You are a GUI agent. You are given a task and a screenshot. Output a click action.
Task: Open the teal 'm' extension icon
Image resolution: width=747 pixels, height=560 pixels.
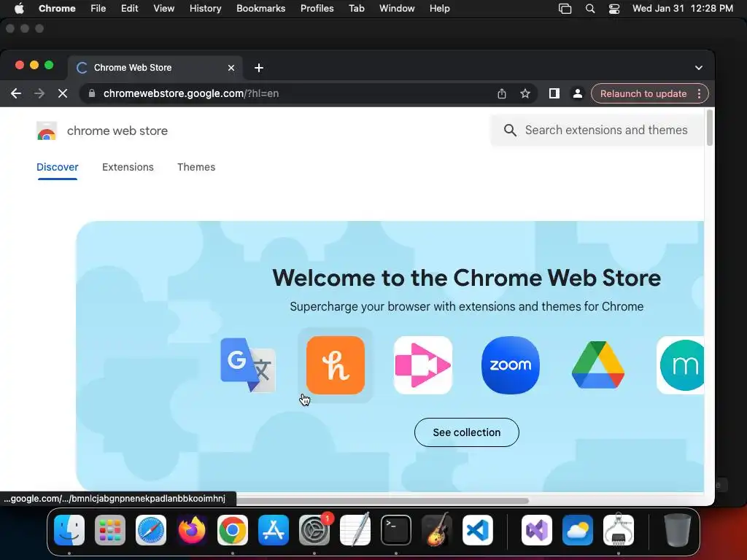pos(681,365)
